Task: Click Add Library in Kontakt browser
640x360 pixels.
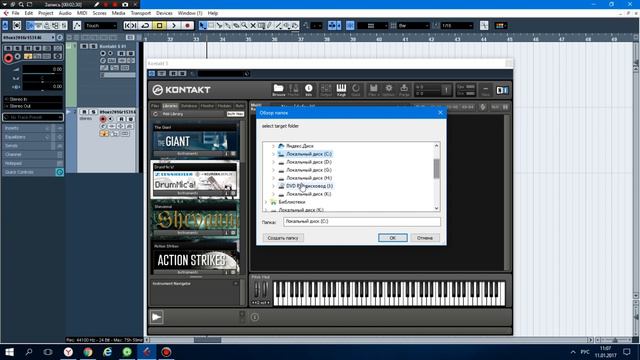Action: click(173, 114)
